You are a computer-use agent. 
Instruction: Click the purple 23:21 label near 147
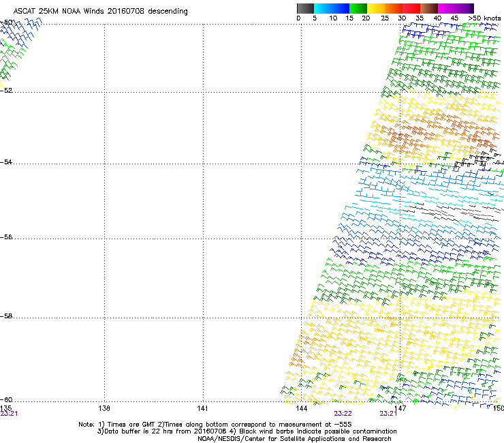[x=388, y=414]
